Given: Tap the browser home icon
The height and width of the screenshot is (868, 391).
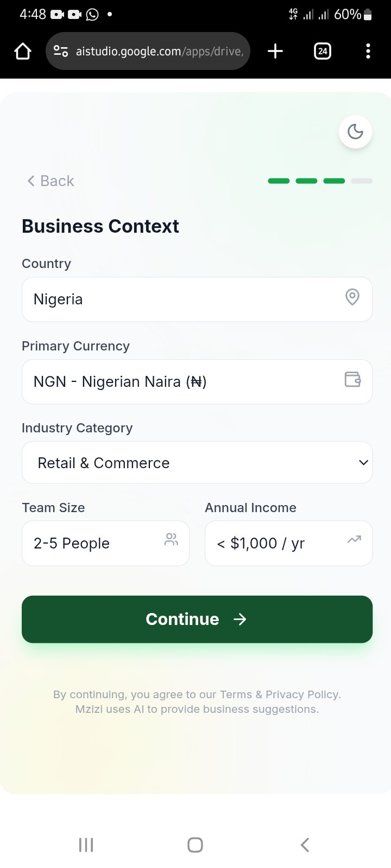Looking at the screenshot, I should (23, 52).
